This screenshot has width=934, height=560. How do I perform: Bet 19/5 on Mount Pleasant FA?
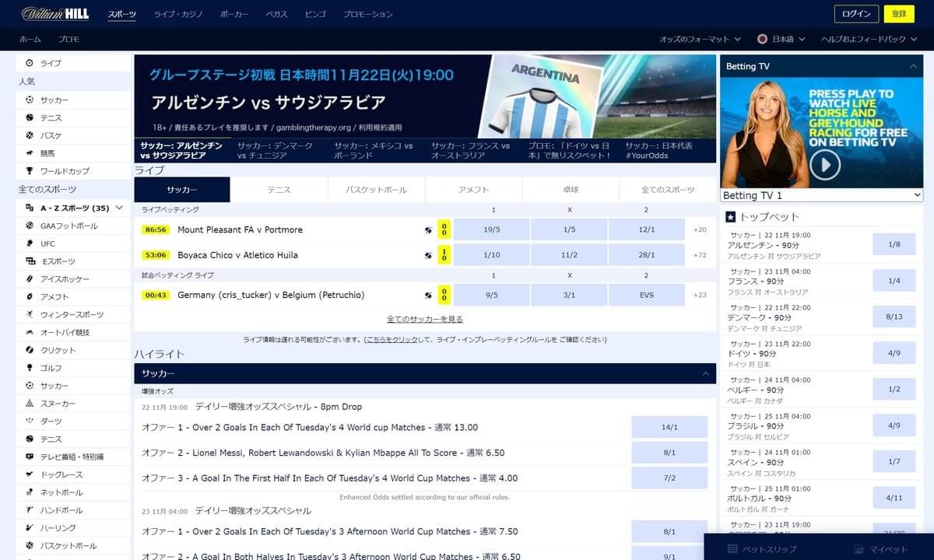coord(491,230)
